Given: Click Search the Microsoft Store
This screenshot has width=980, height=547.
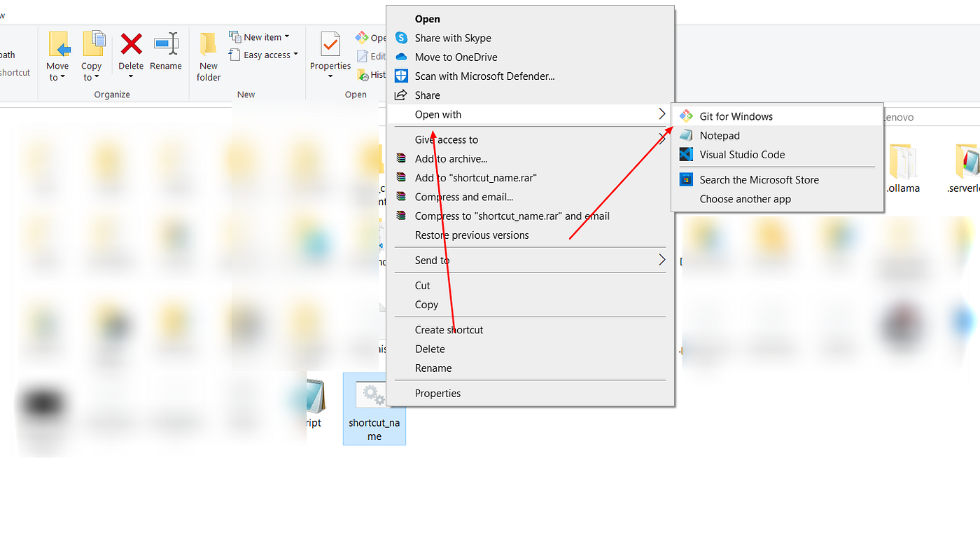Looking at the screenshot, I should click(759, 179).
